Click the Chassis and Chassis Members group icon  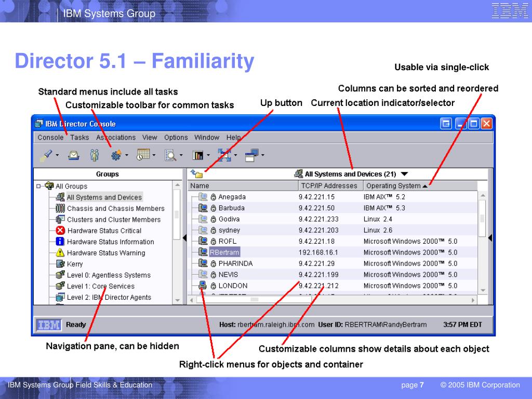60,208
